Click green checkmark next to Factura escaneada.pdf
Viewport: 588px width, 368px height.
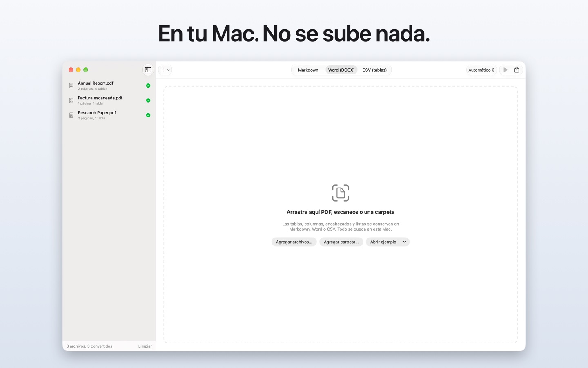pos(148,100)
